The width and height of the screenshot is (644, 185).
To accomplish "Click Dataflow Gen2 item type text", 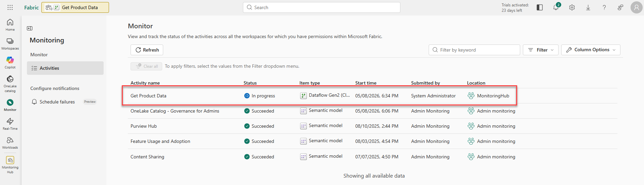I will (329, 95).
